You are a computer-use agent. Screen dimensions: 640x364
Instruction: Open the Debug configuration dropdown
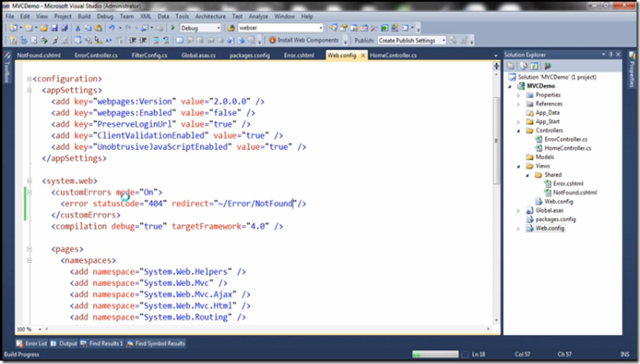point(219,28)
